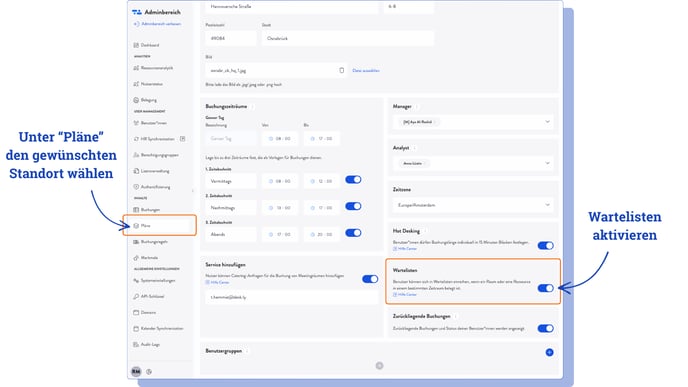Viewport: 688px width, 387px height.
Task: Open the Ganzer Tag Von time picker
Action: 280,138
